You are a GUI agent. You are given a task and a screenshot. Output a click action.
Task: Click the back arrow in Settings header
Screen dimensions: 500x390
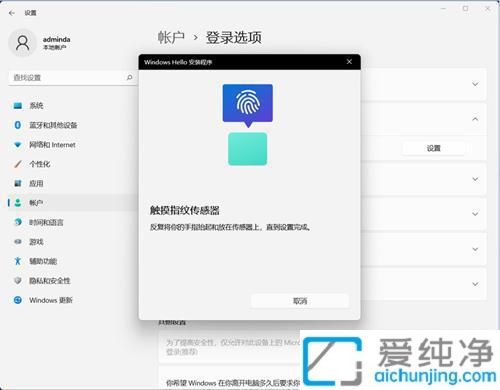(x=12, y=13)
